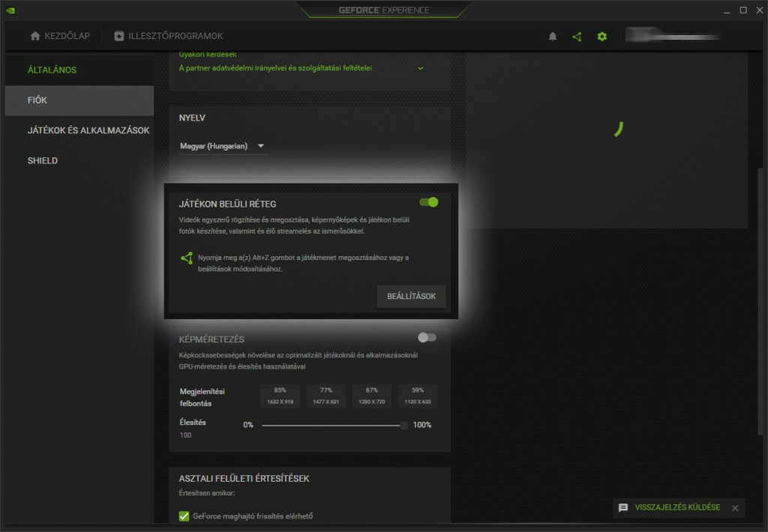Minimize the GeForce Experience window
The image size is (768, 532).
[727, 10]
